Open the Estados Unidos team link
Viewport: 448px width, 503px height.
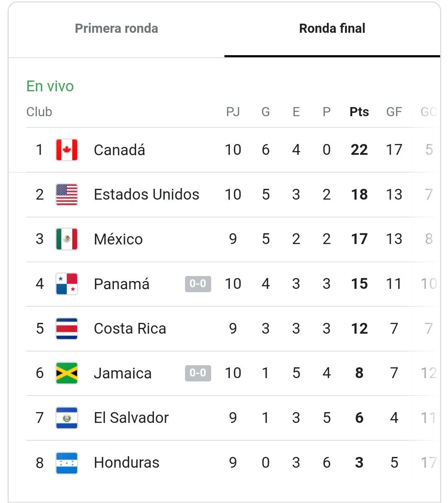pyautogui.click(x=146, y=195)
